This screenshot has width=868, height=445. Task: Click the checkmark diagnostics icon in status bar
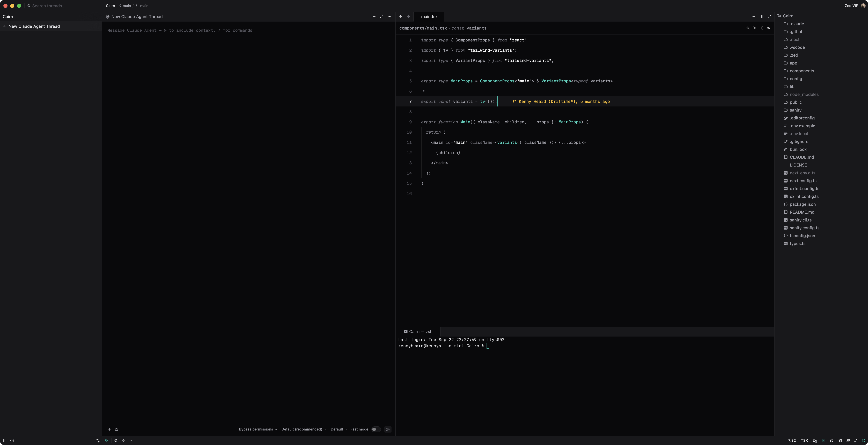131,441
